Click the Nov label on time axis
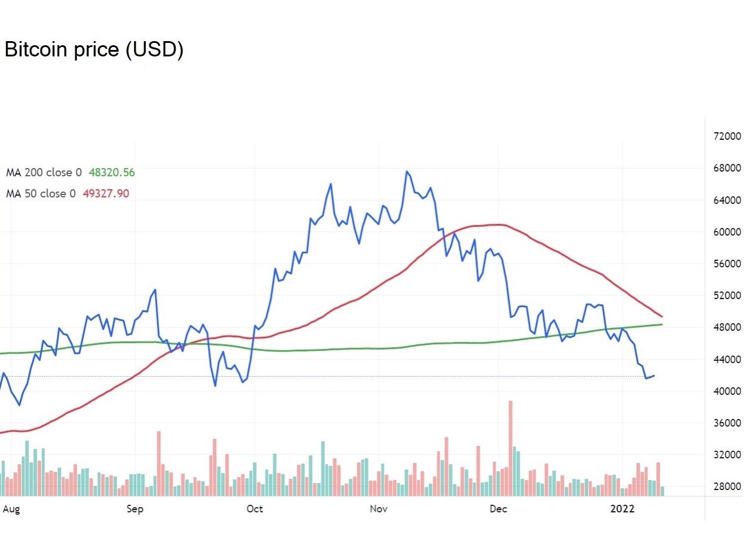 378,509
